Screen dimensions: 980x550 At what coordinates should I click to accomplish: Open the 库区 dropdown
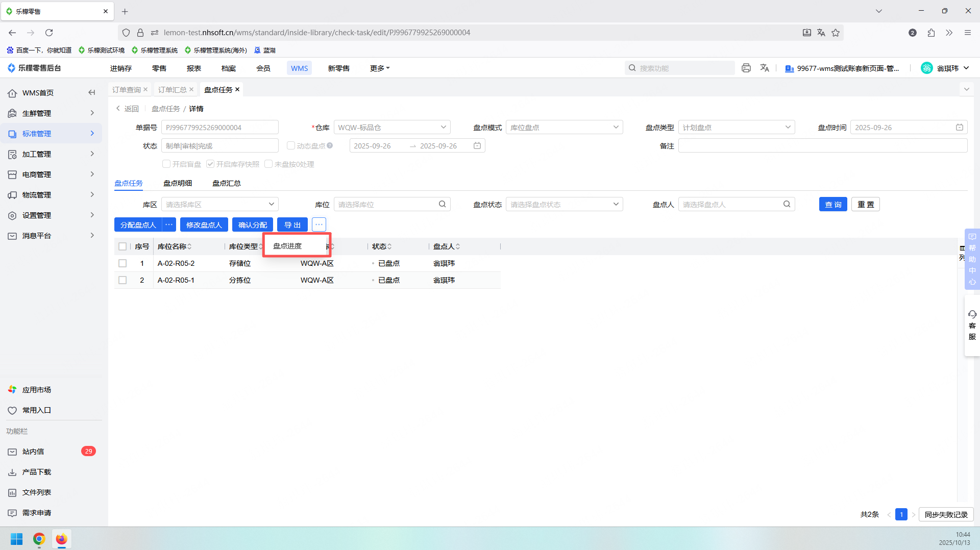pos(220,204)
